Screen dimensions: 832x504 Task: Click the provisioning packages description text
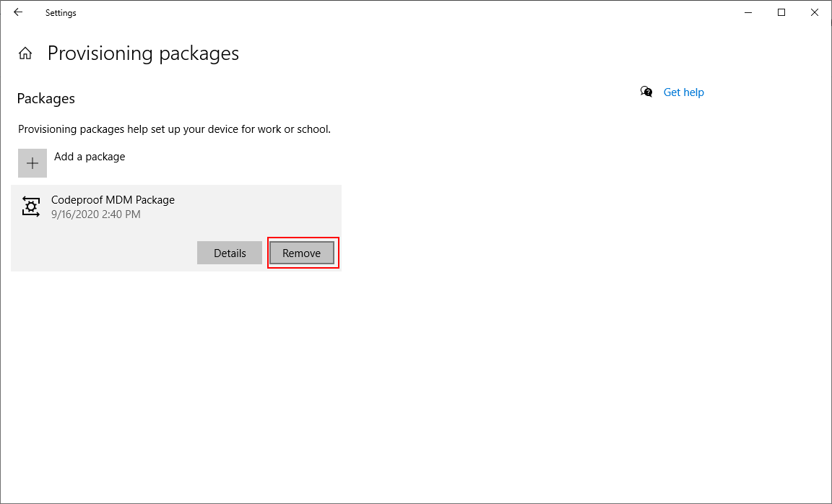[175, 129]
